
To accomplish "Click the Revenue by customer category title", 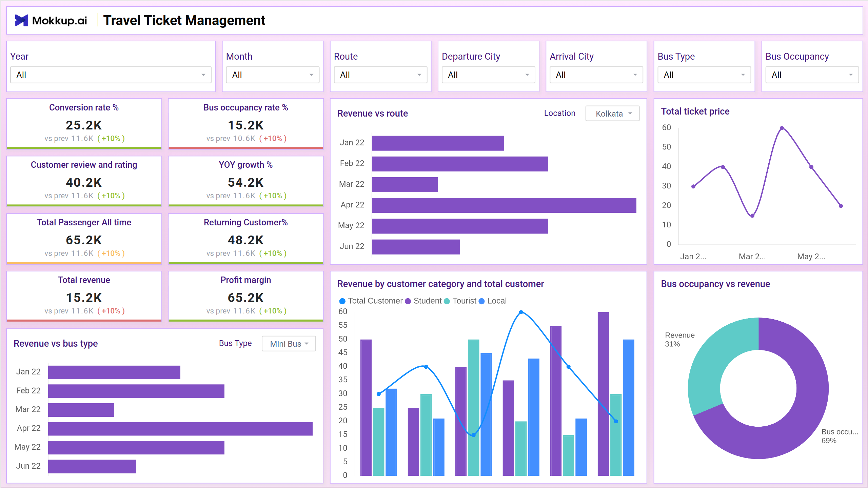I will (440, 284).
